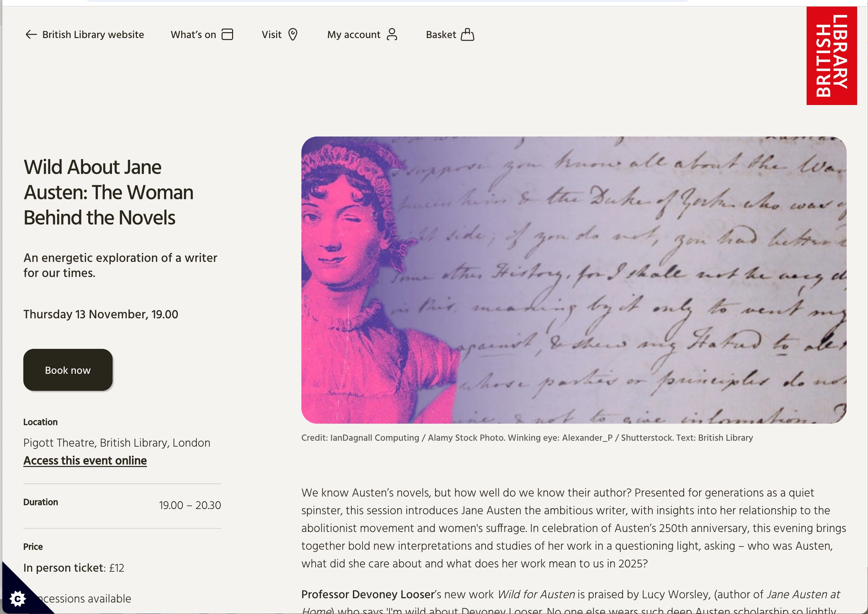This screenshot has width=868, height=614.
Task: Click the image credit caption
Action: [x=527, y=438]
